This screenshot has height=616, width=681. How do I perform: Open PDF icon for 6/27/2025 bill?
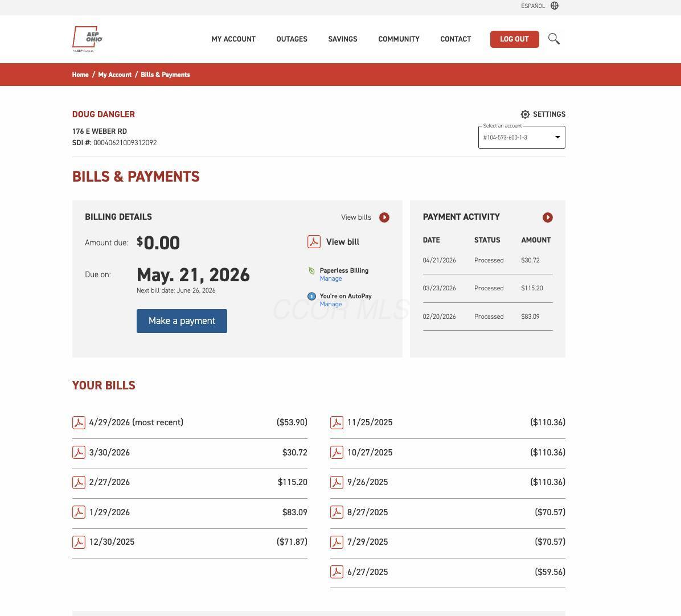337,572
